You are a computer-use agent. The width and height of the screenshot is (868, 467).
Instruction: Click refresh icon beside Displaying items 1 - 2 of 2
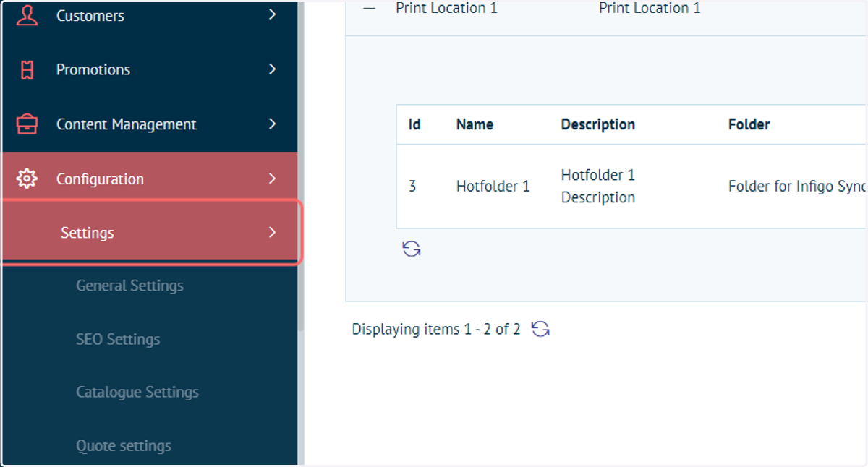540,330
